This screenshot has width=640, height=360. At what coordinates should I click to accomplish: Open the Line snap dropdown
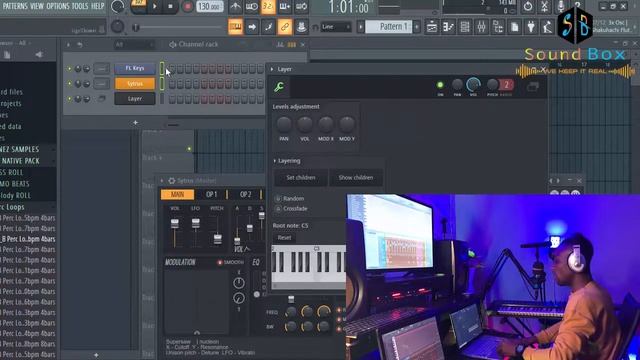click(x=336, y=27)
